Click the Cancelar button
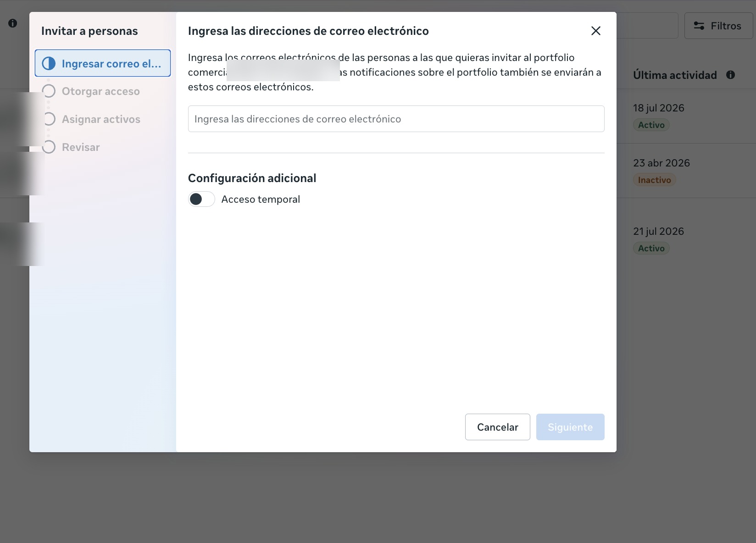Image resolution: width=756 pixels, height=543 pixels. tap(497, 427)
